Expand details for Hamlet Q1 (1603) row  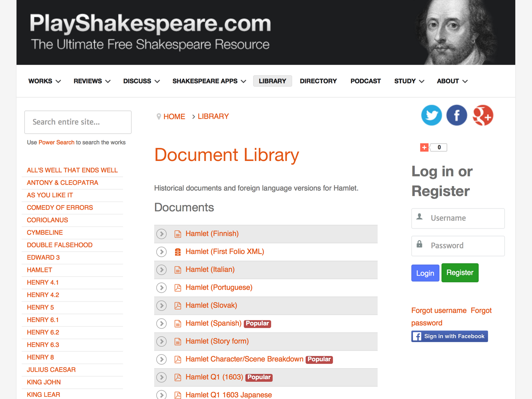coord(162,378)
